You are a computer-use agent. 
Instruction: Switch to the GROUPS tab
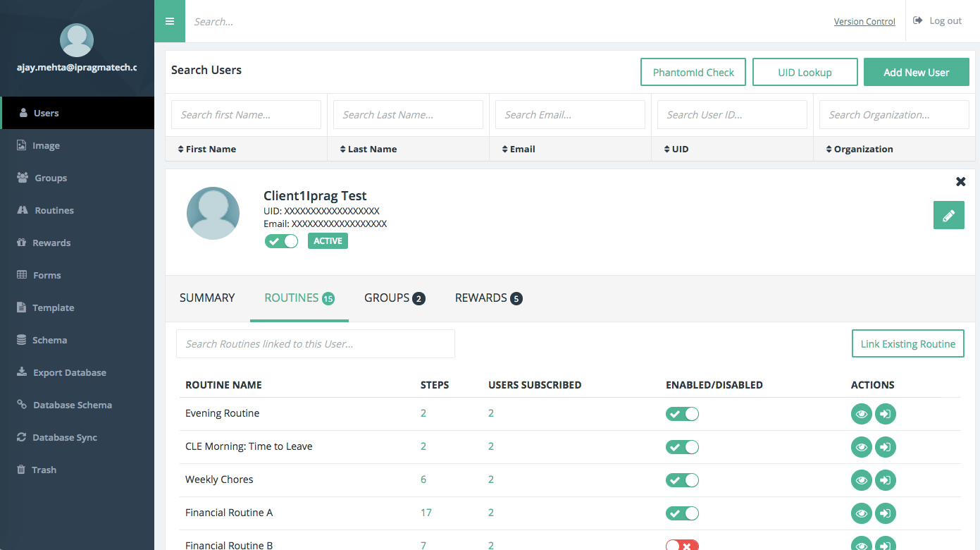tap(395, 298)
